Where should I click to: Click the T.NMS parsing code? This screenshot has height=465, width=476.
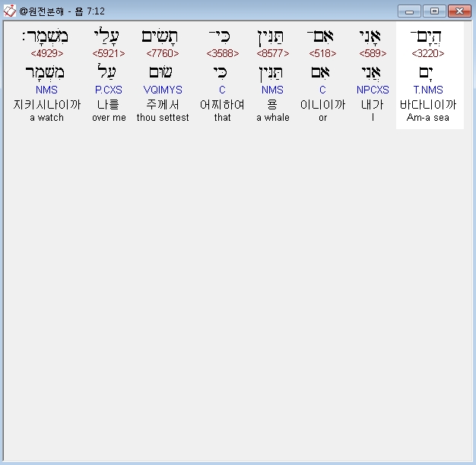pos(428,90)
